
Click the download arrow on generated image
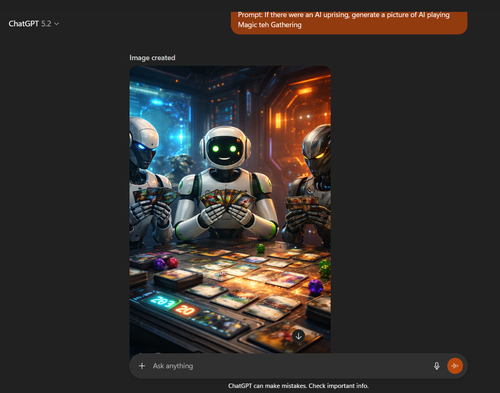pyautogui.click(x=299, y=336)
